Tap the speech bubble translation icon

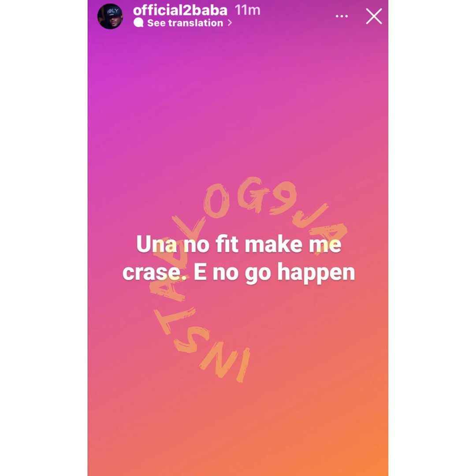click(x=138, y=23)
